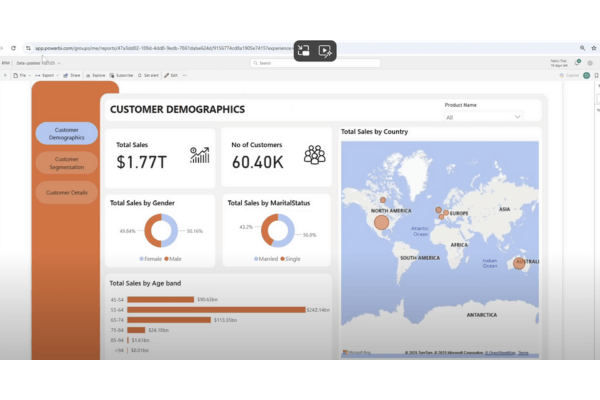Viewport: 600px width, 400px height.
Task: Click Explore in the report toolbar
Action: tap(96, 75)
